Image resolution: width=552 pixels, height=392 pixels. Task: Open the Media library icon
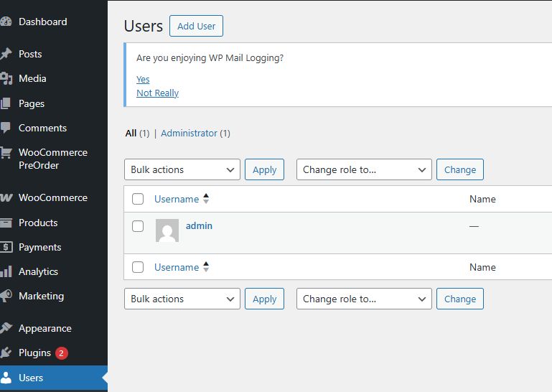(6, 78)
